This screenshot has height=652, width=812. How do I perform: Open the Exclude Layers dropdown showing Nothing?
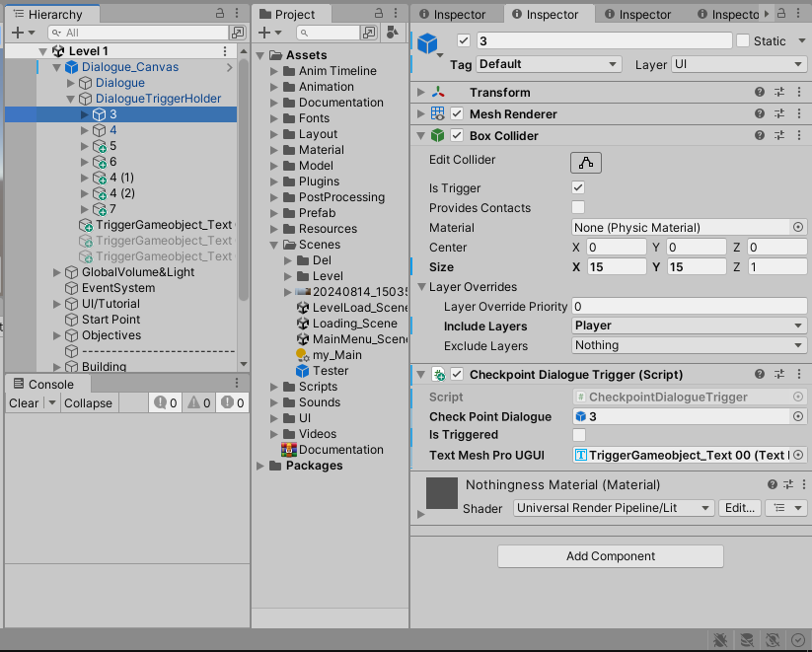689,346
